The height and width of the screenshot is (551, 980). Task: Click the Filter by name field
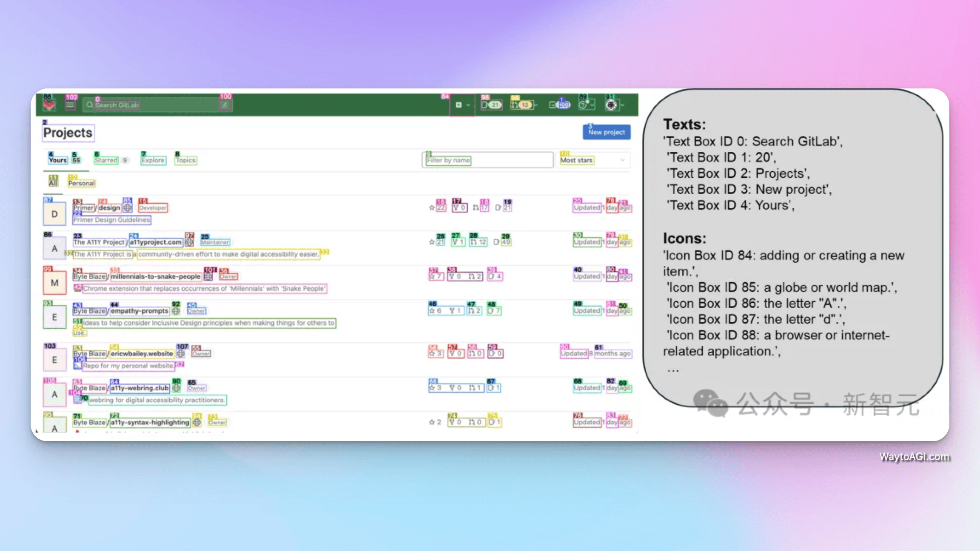point(487,160)
